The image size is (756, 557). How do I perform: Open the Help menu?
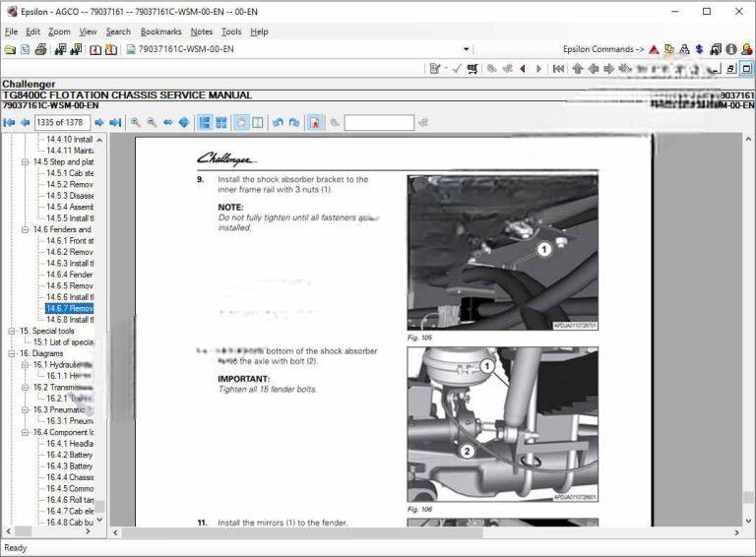(259, 31)
